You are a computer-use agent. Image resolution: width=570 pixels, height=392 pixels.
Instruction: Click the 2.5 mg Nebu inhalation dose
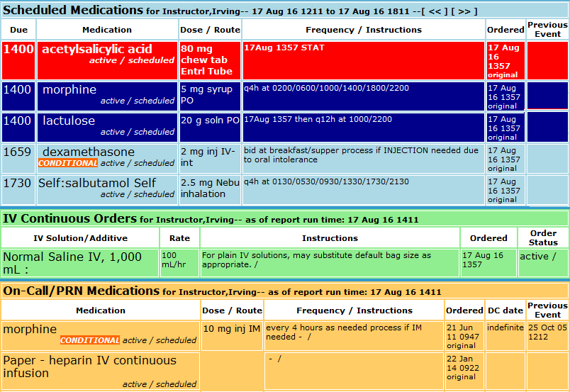coord(210,189)
